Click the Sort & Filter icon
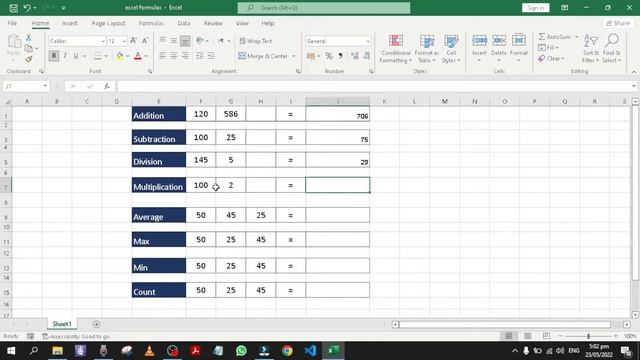 pos(591,41)
